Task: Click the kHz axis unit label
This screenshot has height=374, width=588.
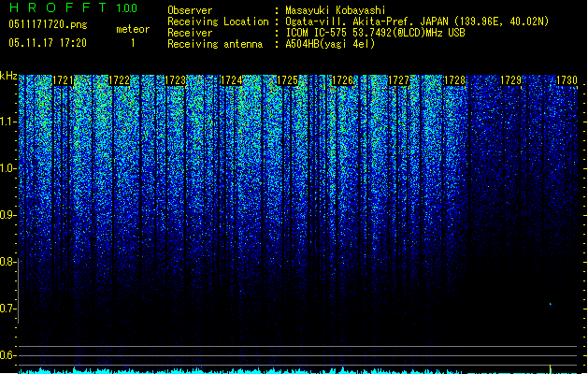Action: coord(8,76)
